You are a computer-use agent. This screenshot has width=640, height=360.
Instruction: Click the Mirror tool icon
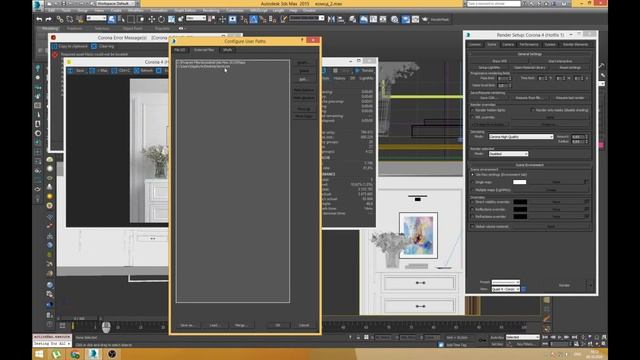point(331,19)
